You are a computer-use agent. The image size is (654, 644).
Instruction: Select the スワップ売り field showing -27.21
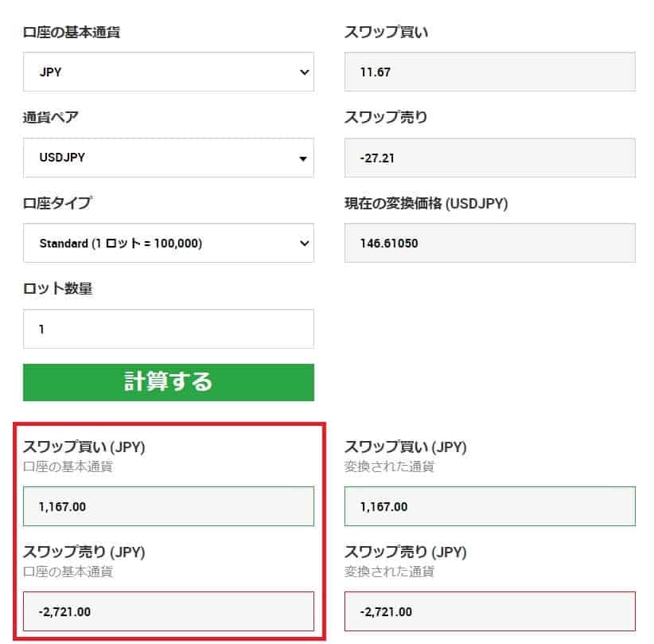(x=489, y=158)
